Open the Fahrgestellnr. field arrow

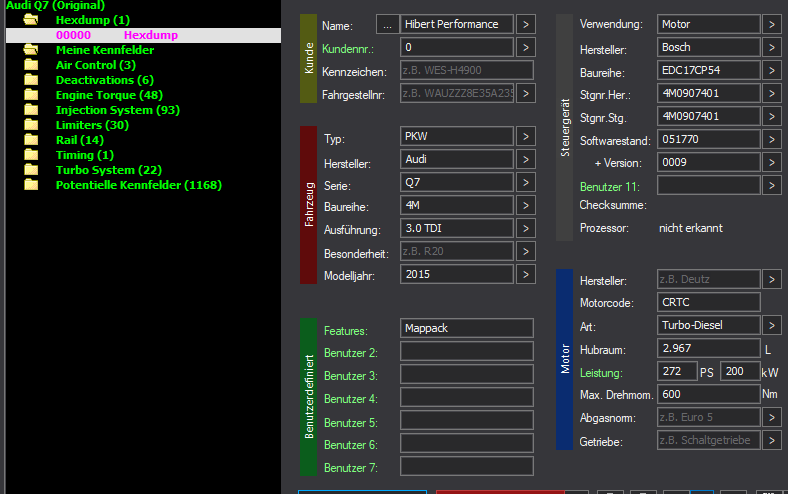pyautogui.click(x=526, y=93)
